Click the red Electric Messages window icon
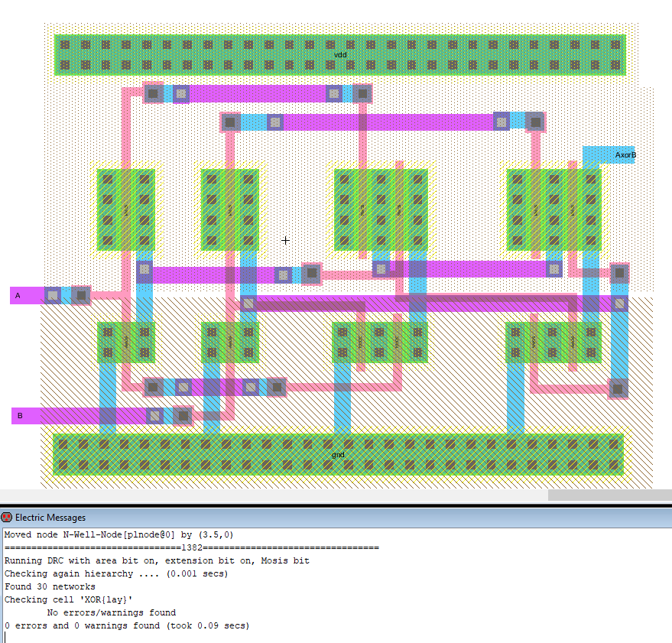This screenshot has height=643, width=672. 7,518
